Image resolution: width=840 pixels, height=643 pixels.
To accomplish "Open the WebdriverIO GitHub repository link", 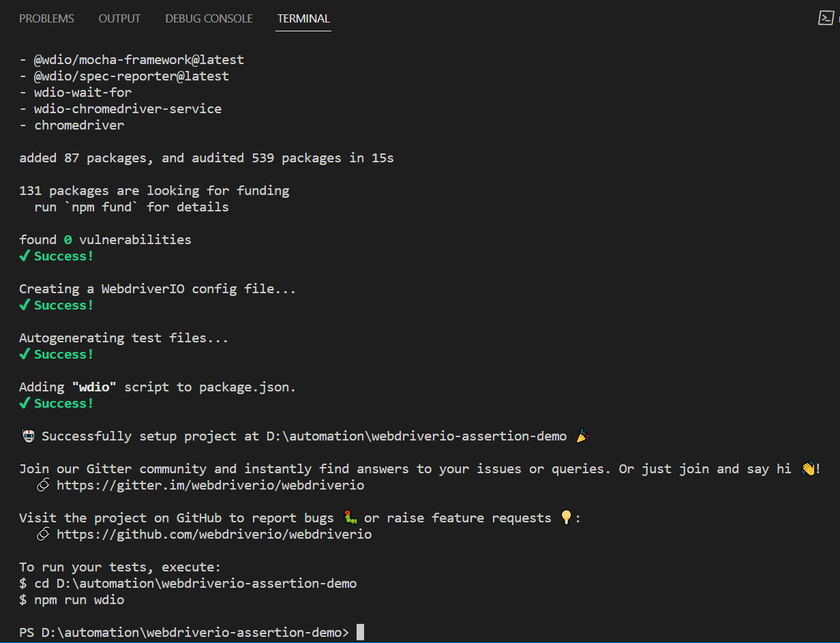I will pyautogui.click(x=214, y=534).
